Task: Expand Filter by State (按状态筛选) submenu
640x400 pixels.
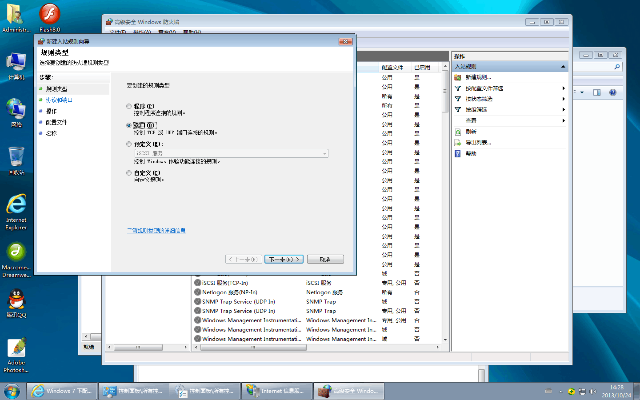Action: click(x=564, y=99)
